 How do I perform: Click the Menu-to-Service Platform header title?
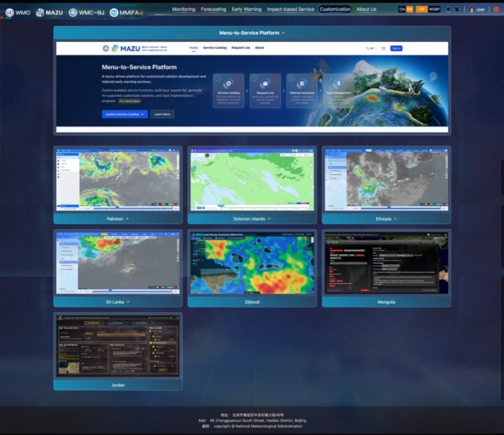pos(249,33)
